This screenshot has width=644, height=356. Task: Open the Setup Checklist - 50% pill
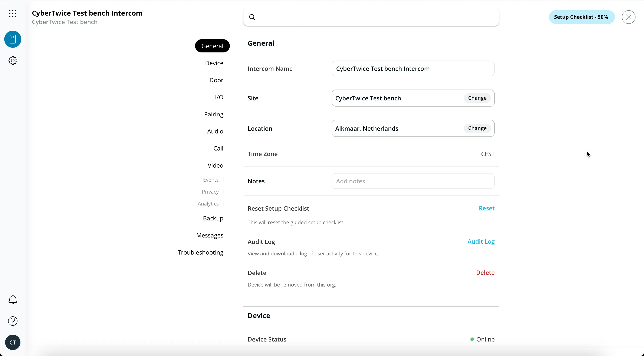tap(582, 17)
